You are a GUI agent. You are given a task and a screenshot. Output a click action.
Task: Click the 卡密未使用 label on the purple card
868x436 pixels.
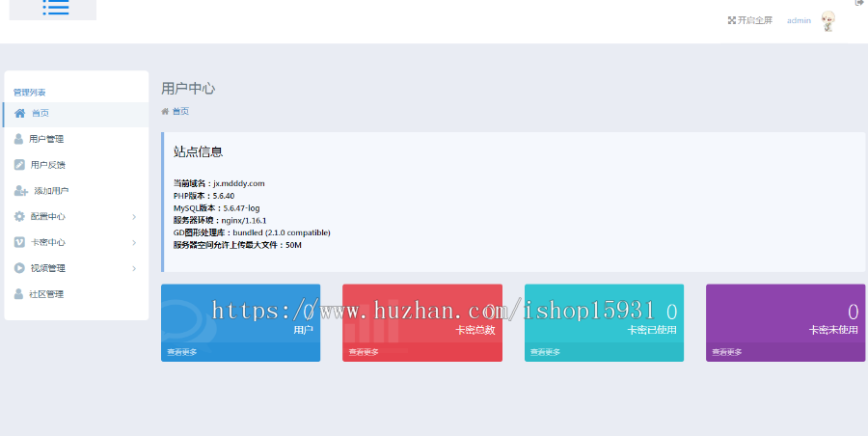(x=833, y=330)
